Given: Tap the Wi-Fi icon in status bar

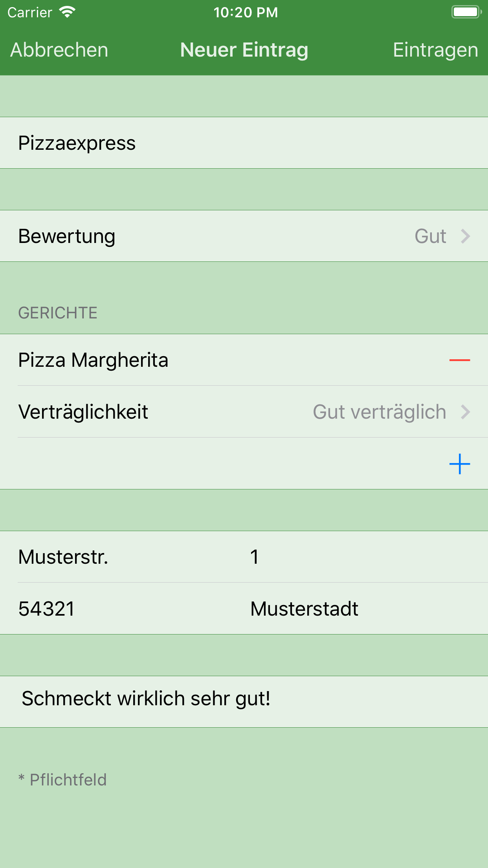Looking at the screenshot, I should tap(67, 12).
